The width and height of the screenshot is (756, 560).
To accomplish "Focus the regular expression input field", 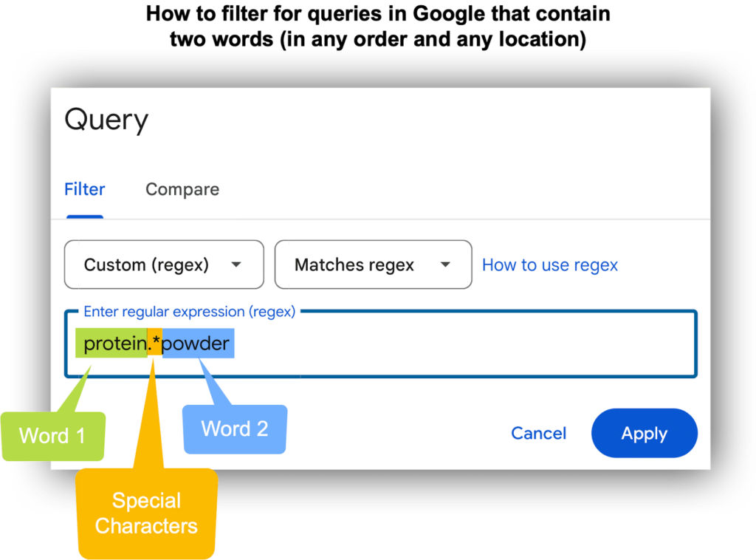I will tap(381, 344).
